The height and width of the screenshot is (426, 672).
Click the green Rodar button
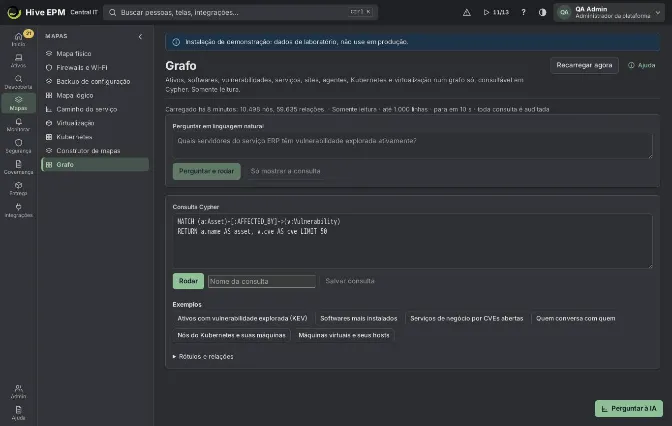coord(188,281)
